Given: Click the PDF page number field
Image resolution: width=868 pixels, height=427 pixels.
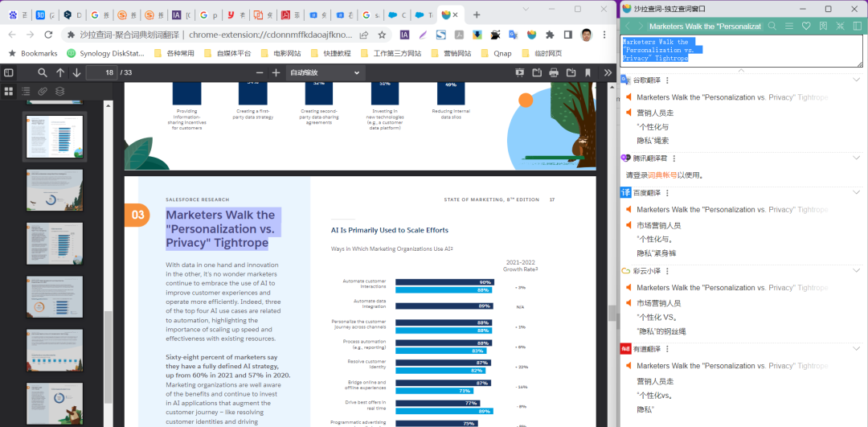Looking at the screenshot, I should coord(104,72).
